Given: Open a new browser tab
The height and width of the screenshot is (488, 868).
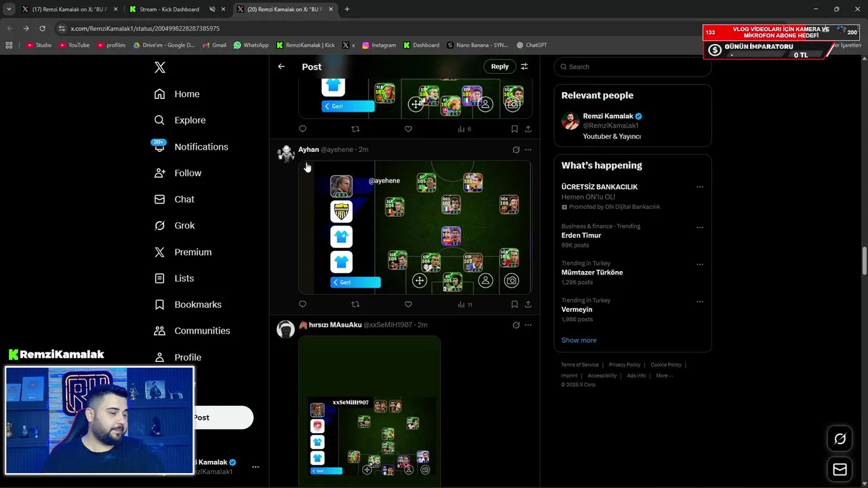Looking at the screenshot, I should (347, 9).
